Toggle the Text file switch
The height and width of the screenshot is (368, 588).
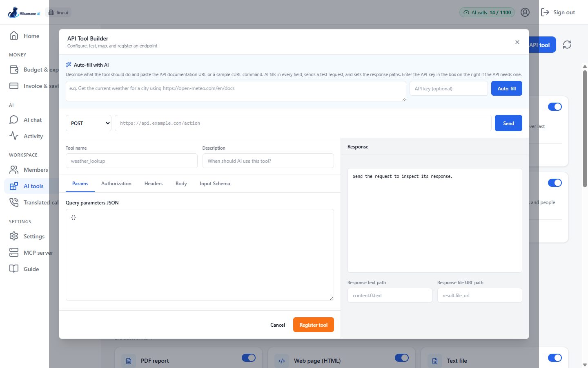(x=555, y=358)
